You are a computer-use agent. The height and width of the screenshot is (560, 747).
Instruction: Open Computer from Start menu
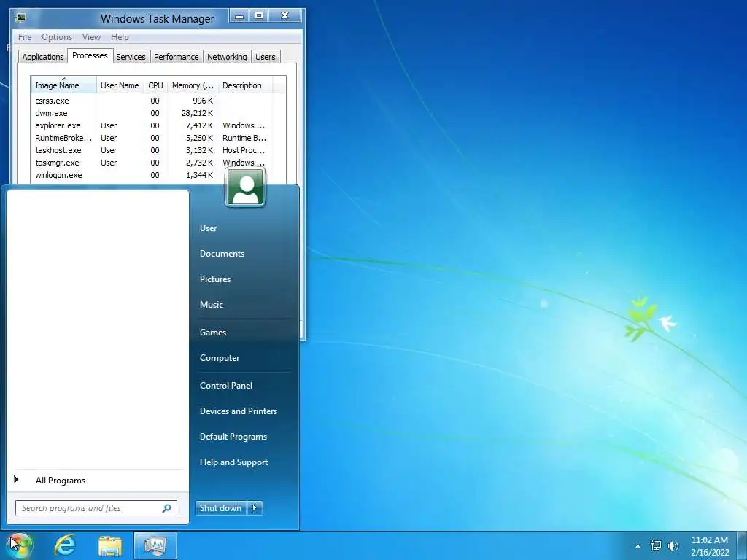click(x=220, y=358)
